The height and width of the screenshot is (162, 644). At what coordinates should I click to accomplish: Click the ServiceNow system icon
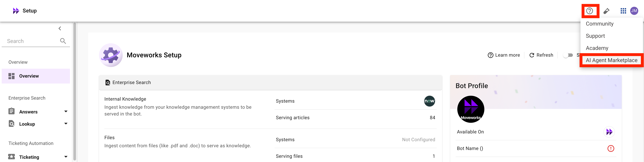point(429,101)
